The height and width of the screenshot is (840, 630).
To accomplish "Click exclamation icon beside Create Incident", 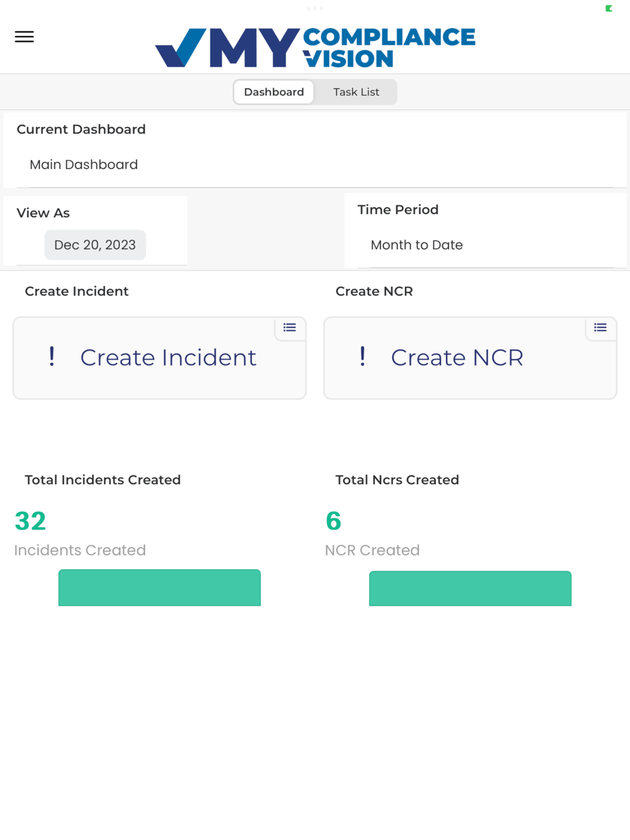I will click(x=52, y=356).
